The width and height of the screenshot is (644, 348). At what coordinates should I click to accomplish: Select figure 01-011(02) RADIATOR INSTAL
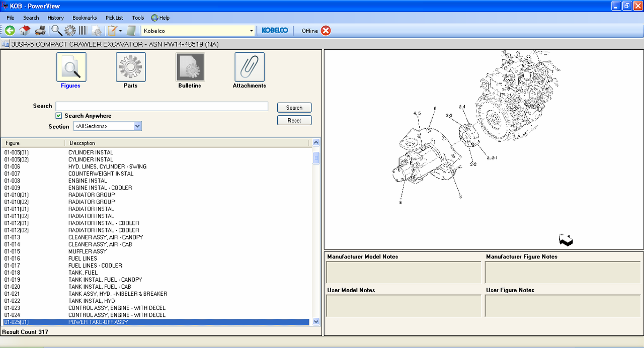click(x=156, y=216)
